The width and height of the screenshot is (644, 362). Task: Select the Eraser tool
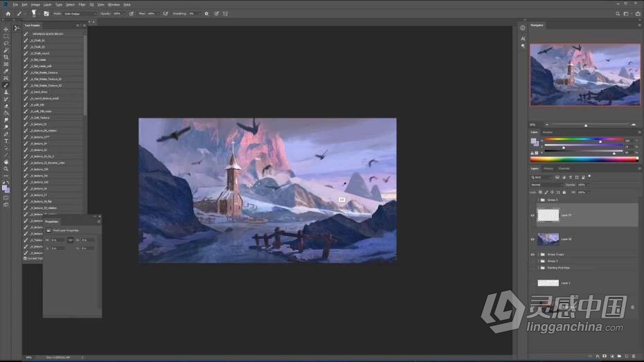tap(6, 107)
